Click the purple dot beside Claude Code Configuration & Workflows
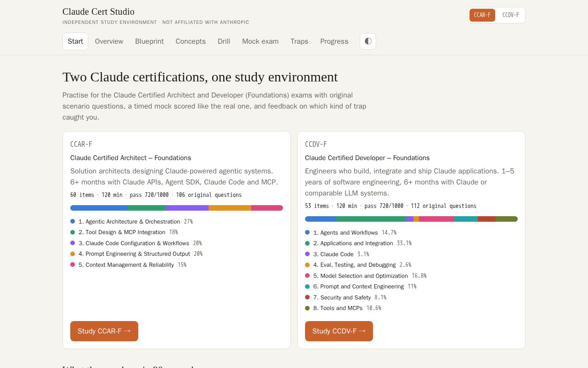 coord(73,243)
